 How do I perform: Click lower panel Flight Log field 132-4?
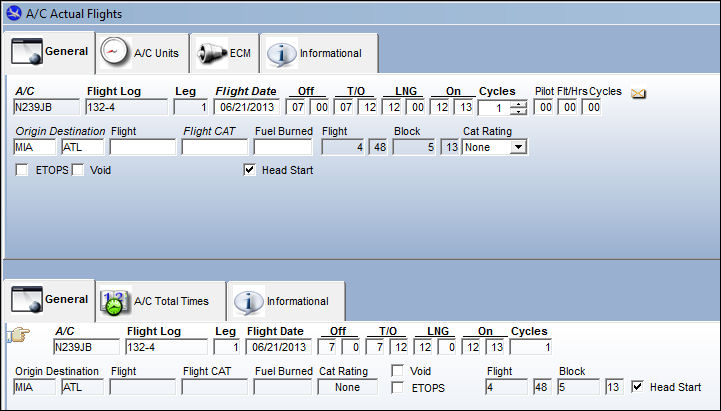click(x=166, y=347)
